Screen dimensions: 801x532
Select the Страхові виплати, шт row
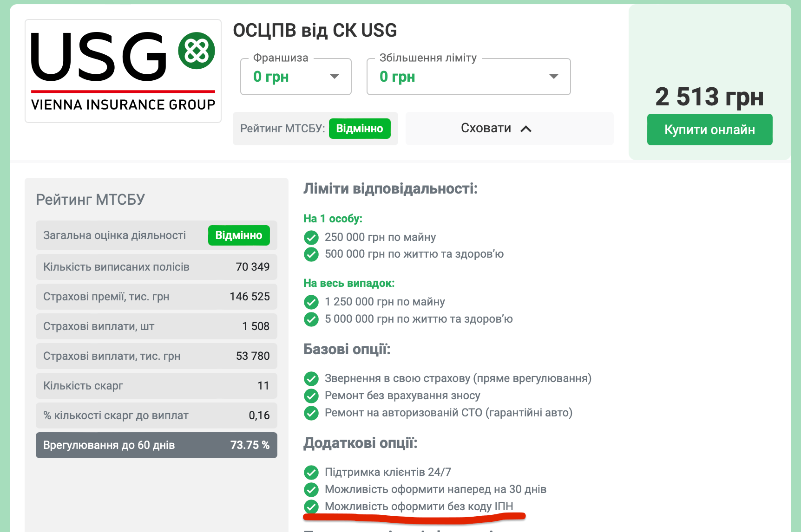point(157,326)
